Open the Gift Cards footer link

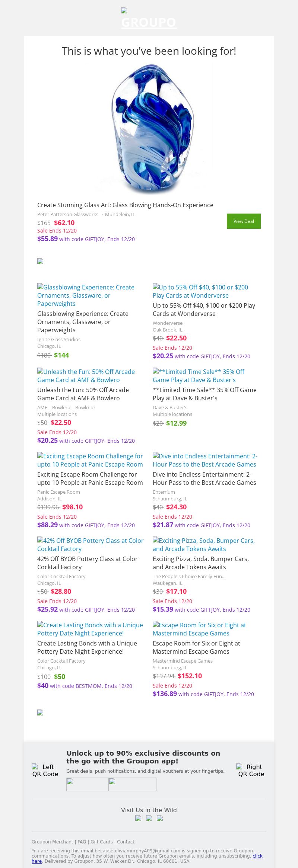point(101,842)
